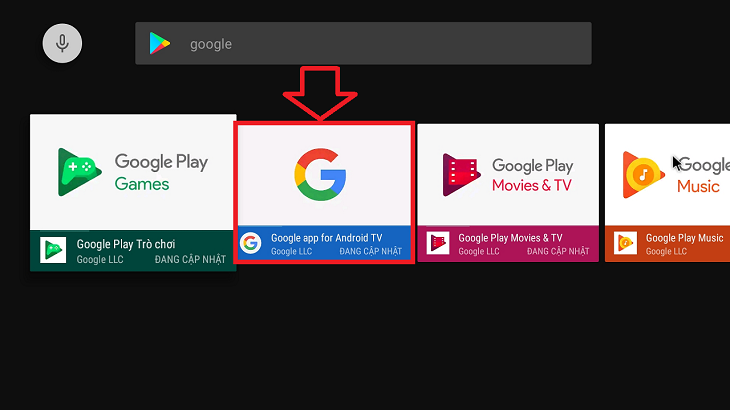
Task: Click 'Google LLC' publisher under Google Play Trò chơi
Action: [x=100, y=260]
